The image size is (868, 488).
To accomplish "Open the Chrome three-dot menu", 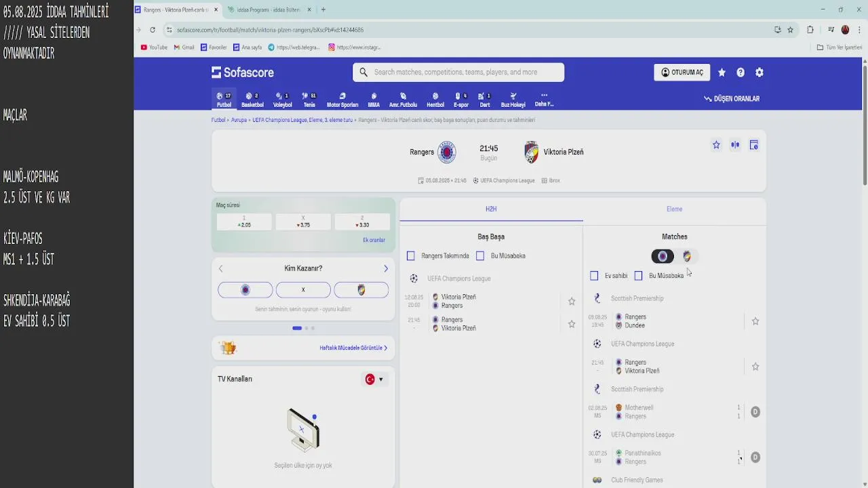I will [859, 30].
